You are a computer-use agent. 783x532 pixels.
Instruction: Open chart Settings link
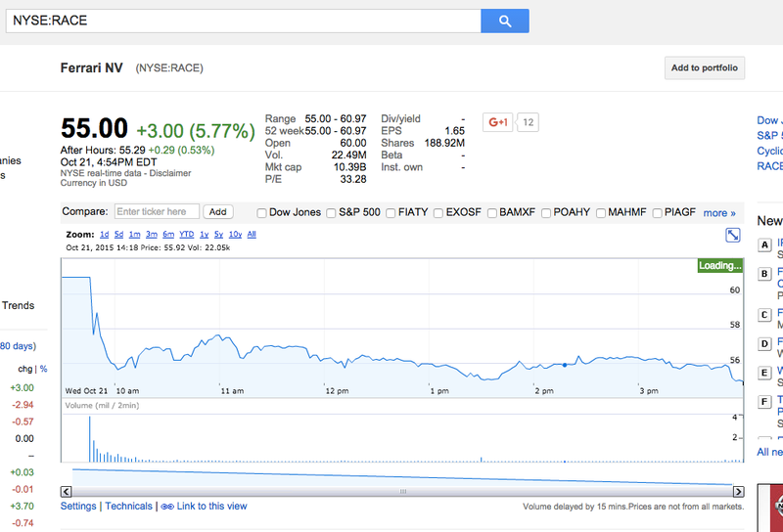tap(78, 506)
